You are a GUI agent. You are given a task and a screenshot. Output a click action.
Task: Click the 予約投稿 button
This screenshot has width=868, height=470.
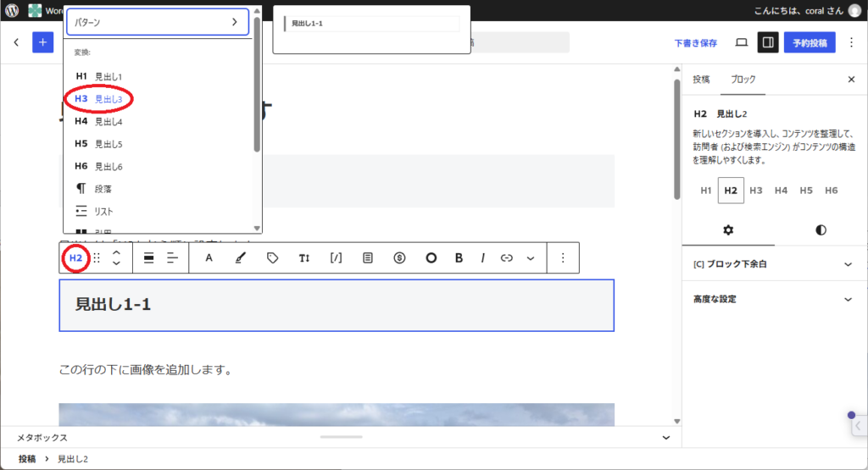(x=810, y=42)
